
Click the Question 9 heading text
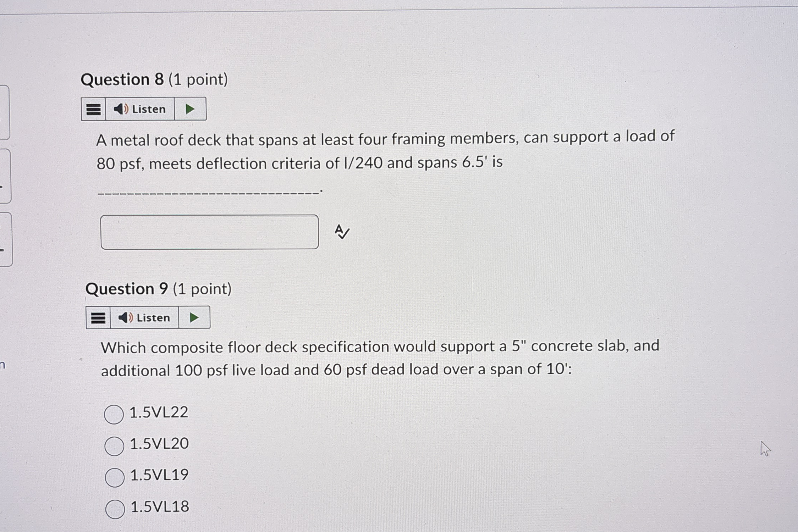[159, 288]
